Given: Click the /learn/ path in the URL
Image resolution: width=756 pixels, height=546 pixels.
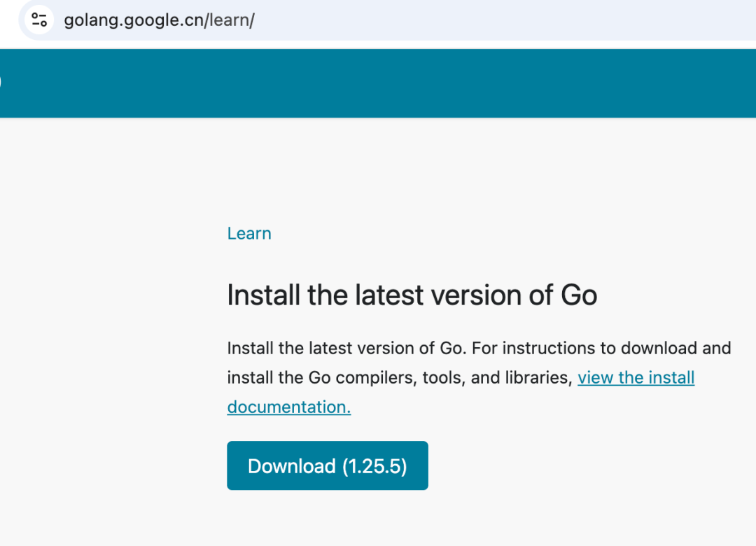Looking at the screenshot, I should coord(230,20).
